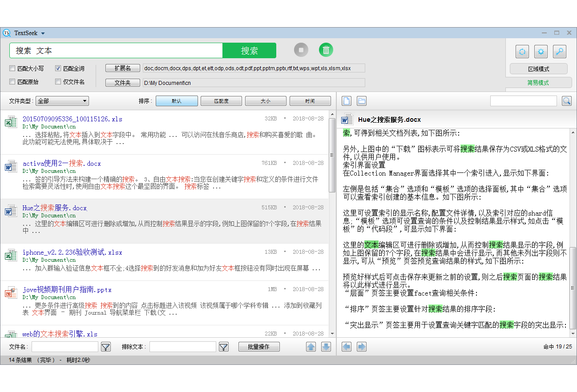This screenshot has width=577, height=392.
Task: Click the green 搜索 button
Action: pyautogui.click(x=249, y=51)
